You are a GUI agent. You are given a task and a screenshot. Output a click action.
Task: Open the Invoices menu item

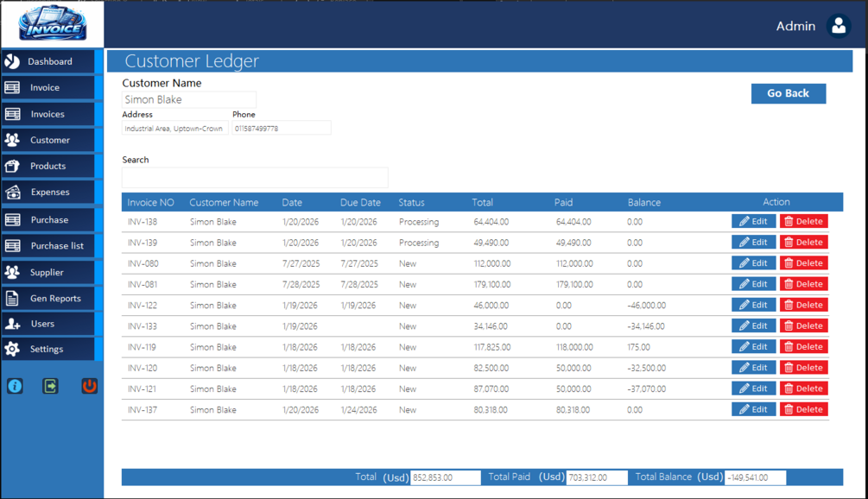point(48,114)
